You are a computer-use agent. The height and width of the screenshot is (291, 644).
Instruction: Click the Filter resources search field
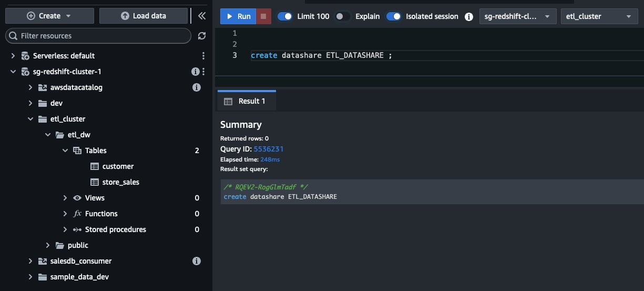click(x=98, y=36)
